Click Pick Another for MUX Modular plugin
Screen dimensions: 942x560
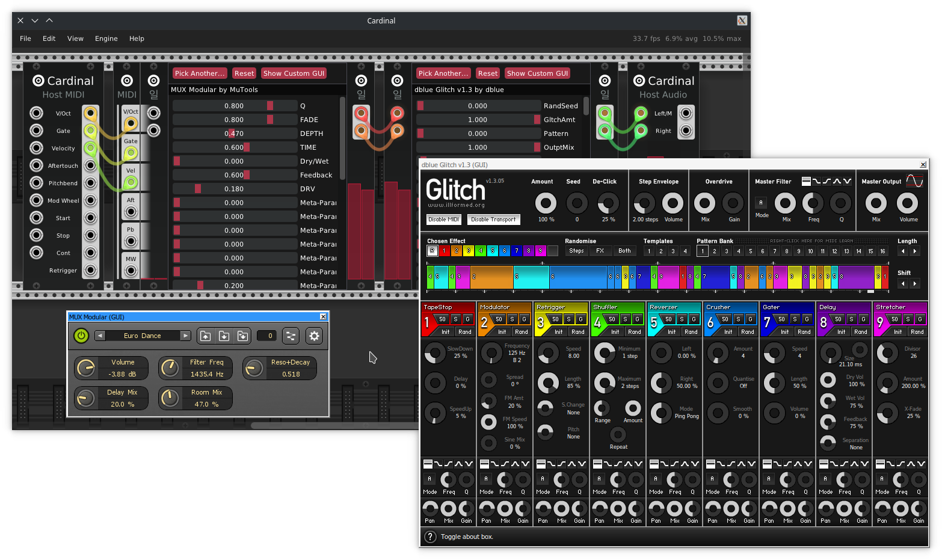point(200,73)
